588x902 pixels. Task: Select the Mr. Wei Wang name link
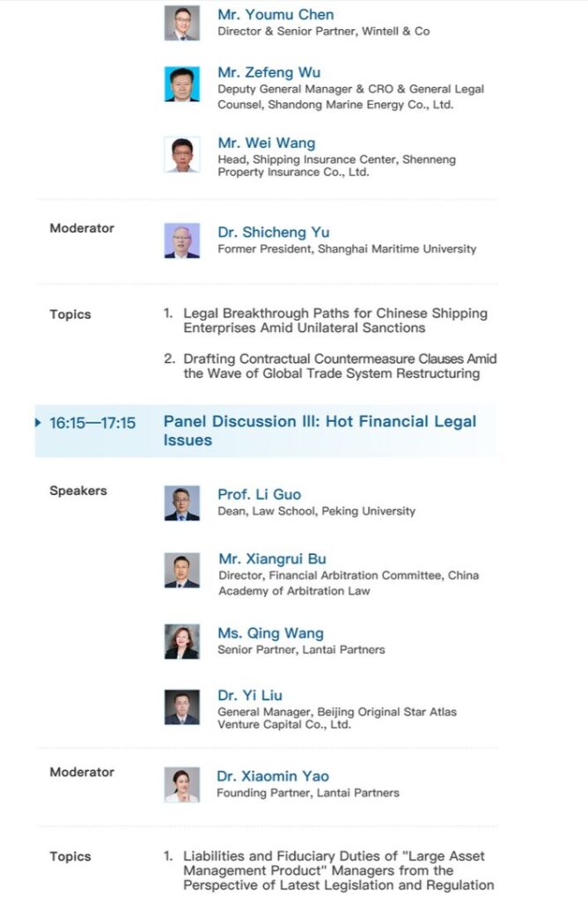click(x=267, y=143)
